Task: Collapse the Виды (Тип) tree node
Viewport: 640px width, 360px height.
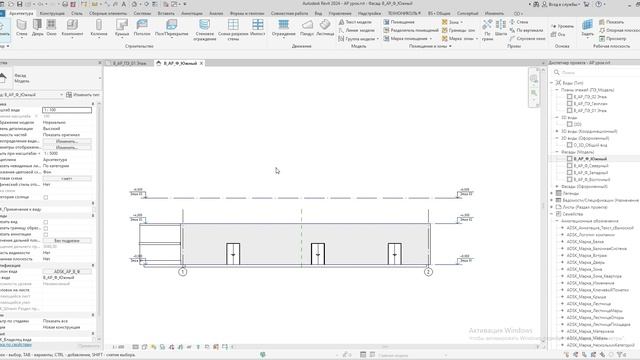Action: (552, 83)
